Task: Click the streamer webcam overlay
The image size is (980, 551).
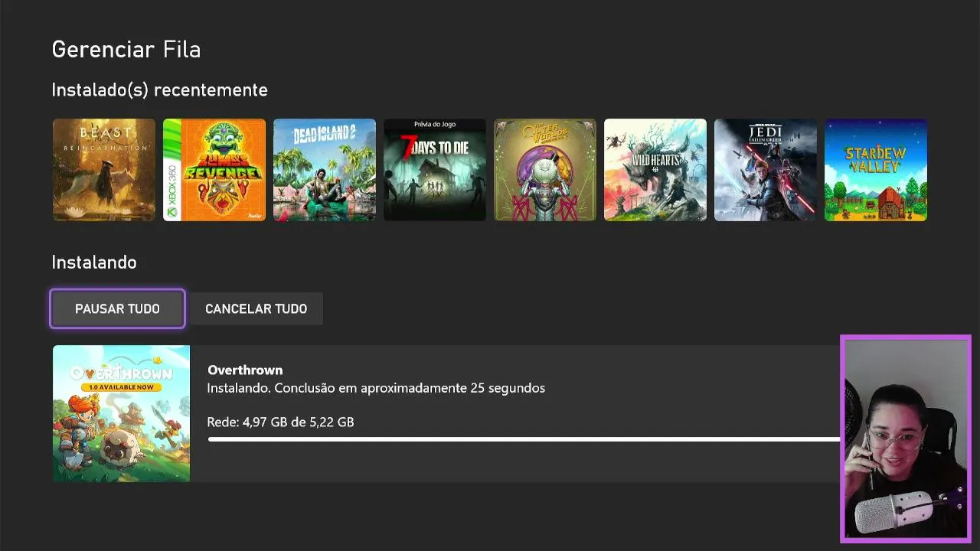Action: pos(906,439)
